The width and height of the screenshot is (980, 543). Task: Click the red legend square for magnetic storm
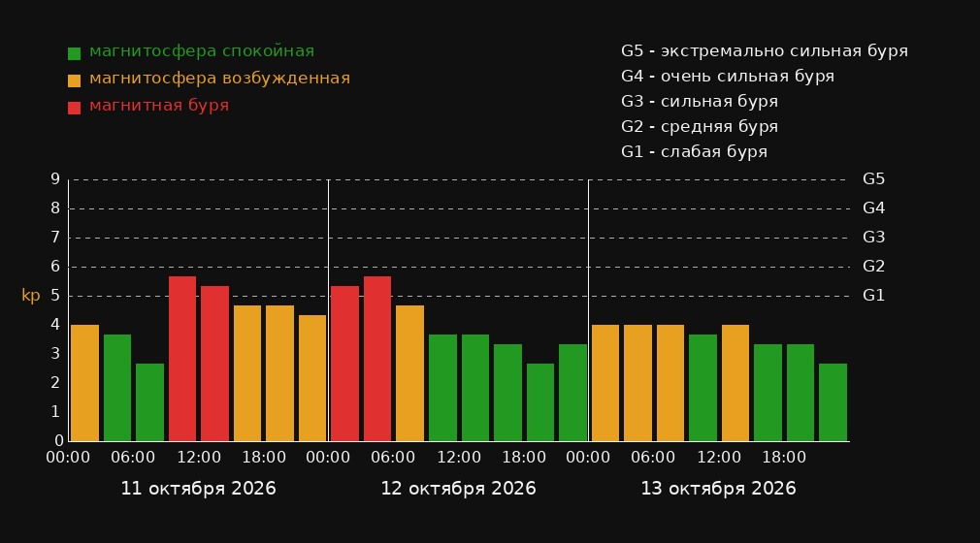74,108
